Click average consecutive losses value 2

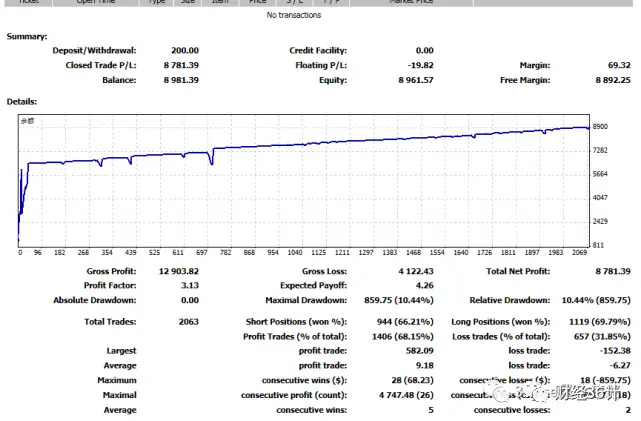tap(628, 410)
